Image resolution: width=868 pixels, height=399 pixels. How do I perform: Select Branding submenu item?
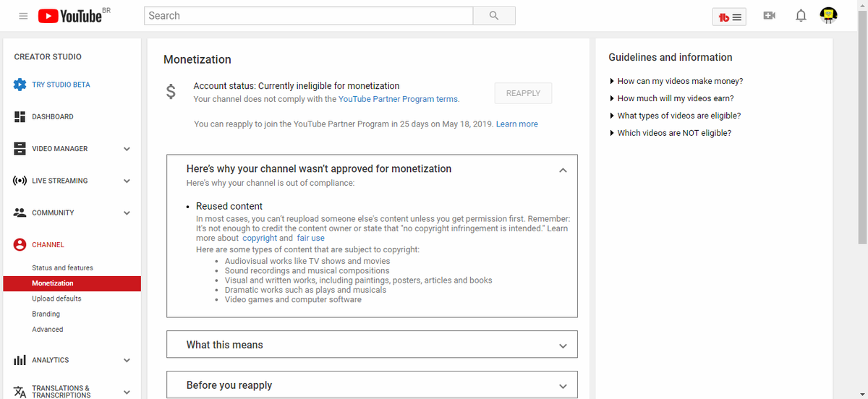tap(46, 314)
